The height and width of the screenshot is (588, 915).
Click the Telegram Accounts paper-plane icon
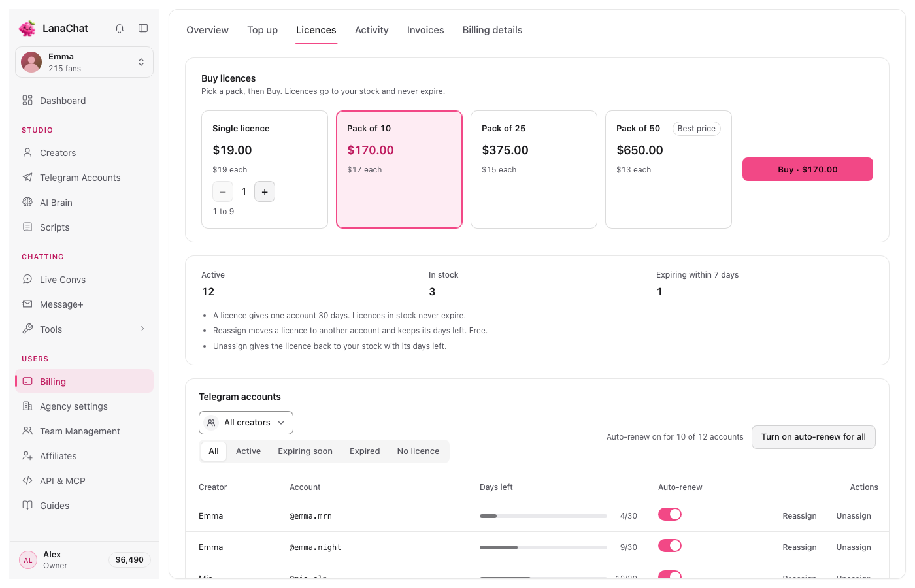click(27, 177)
